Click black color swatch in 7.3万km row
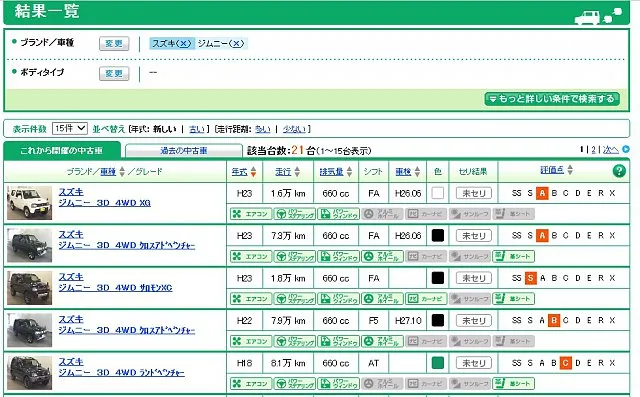640x397 pixels. (438, 235)
